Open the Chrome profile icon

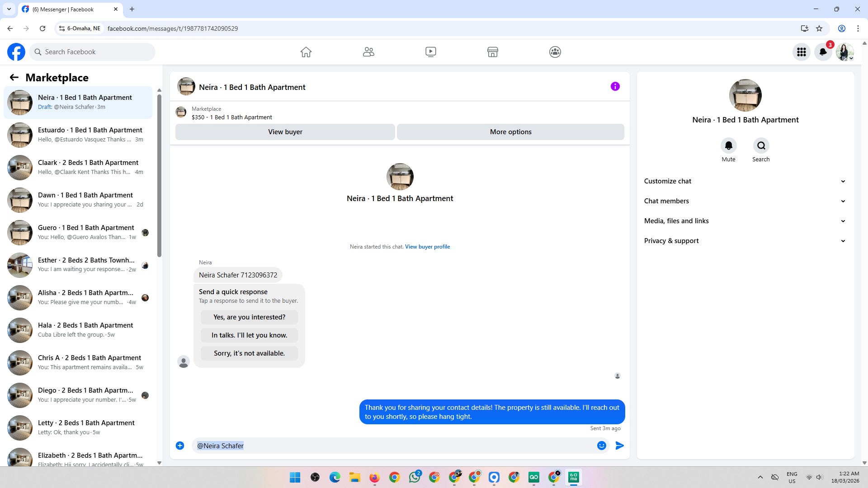(x=842, y=28)
